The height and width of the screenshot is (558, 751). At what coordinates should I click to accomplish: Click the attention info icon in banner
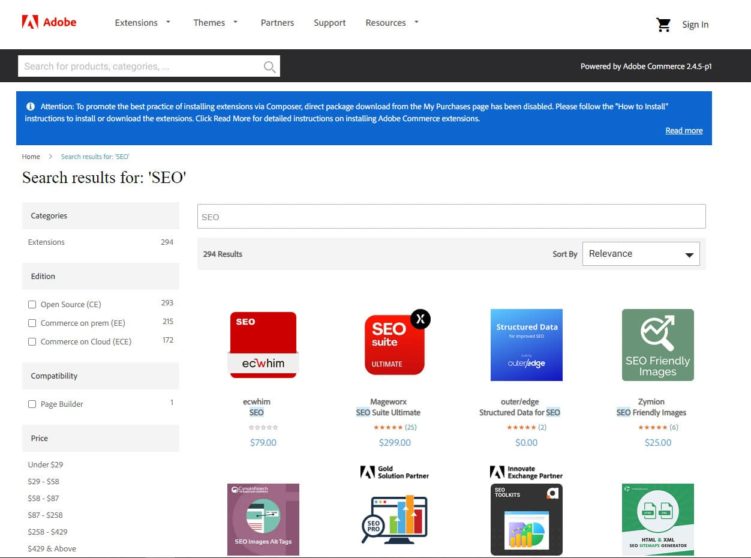click(30, 106)
